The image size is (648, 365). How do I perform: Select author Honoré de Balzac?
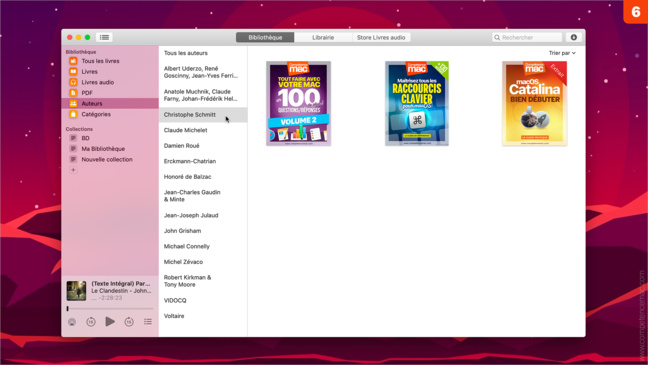coord(203,177)
